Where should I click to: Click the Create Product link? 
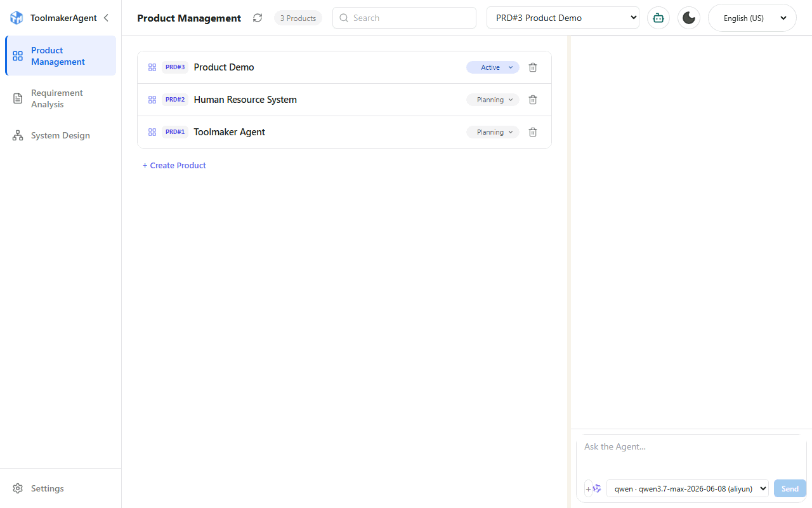174,165
